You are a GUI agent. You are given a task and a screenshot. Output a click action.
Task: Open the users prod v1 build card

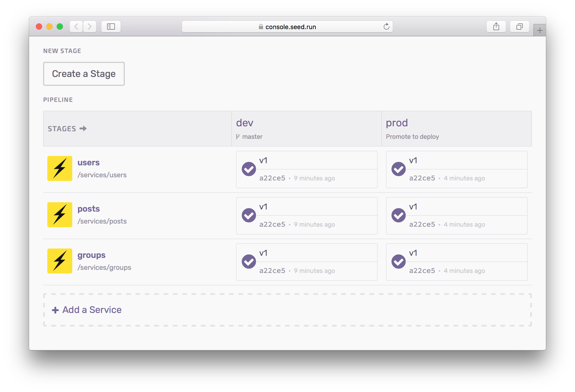coord(456,169)
